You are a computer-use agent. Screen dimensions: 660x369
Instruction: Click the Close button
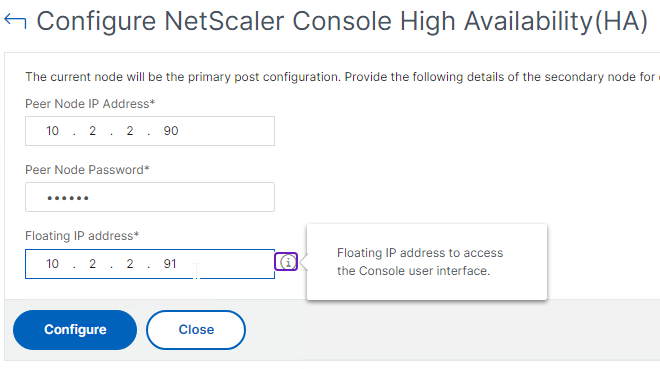click(196, 330)
